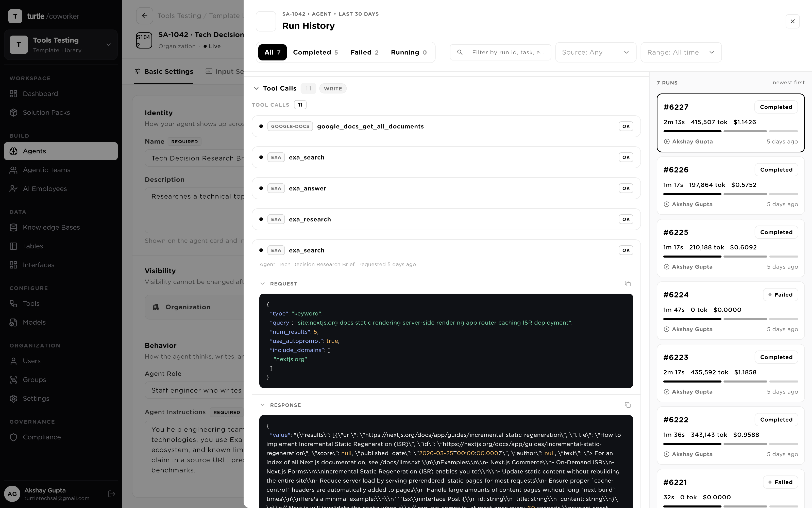Open the Settings gear in sidebar
This screenshot has width=812, height=508.
(13, 399)
